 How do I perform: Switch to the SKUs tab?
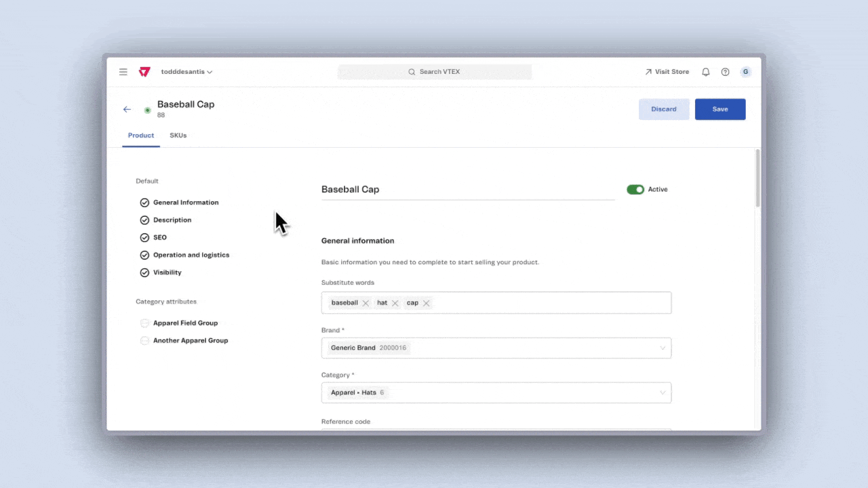(x=178, y=136)
